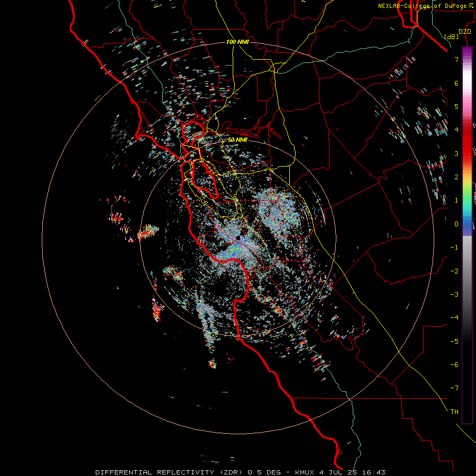Click the "100 NMI" range ring label
The image size is (476, 476).
(x=237, y=42)
